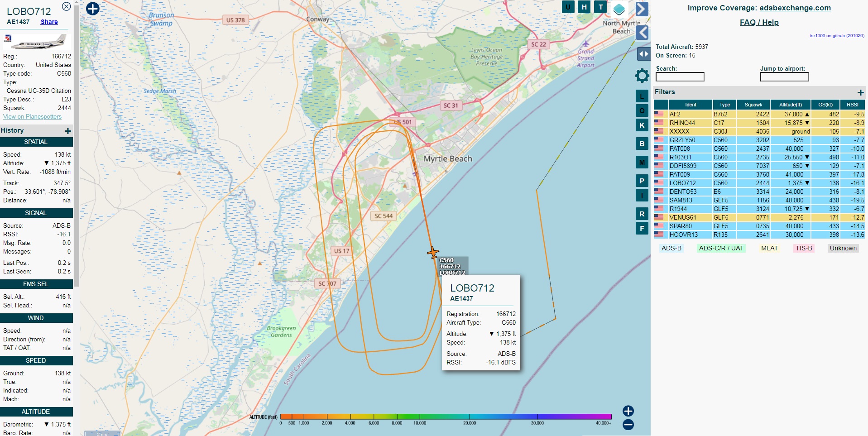Click the Unknown legend label

[843, 248]
